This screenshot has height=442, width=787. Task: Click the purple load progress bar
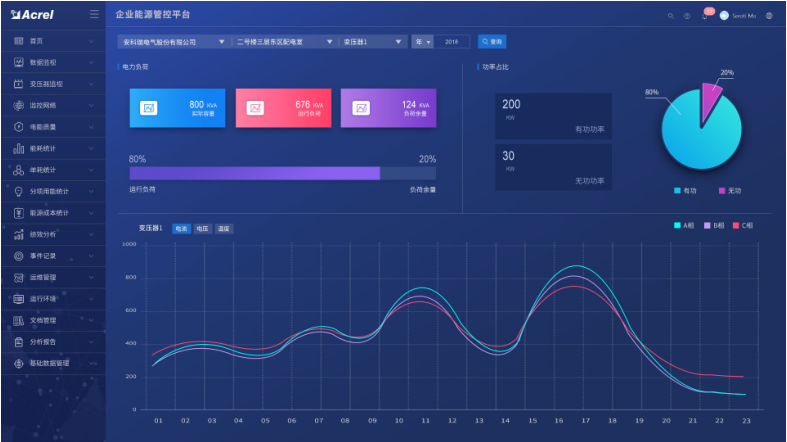pyautogui.click(x=254, y=173)
